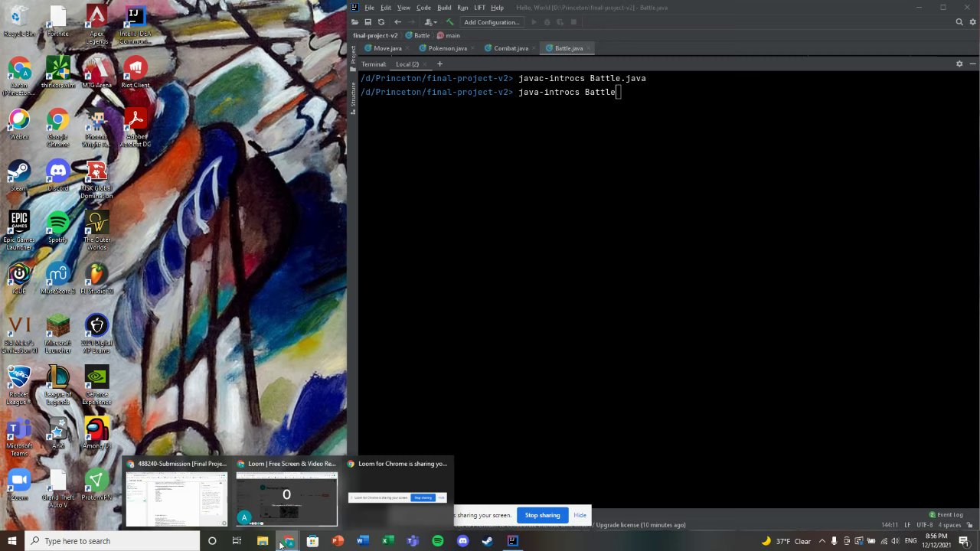The width and height of the screenshot is (980, 551).
Task: Navigate back with the left arrow icon
Action: [x=397, y=22]
